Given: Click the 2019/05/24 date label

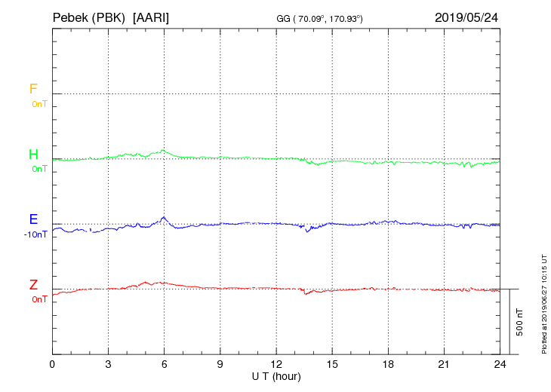Looking at the screenshot, I should pos(466,18).
